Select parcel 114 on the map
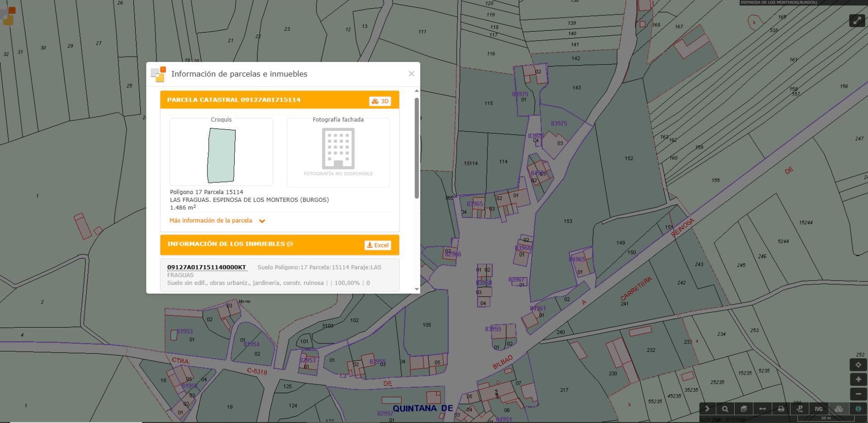868x423 pixels. [x=503, y=162]
